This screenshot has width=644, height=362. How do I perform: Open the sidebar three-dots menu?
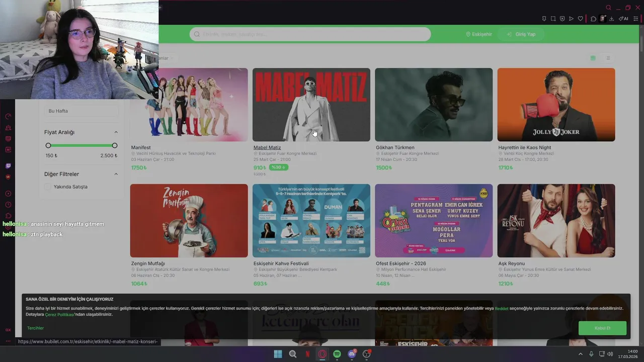[8, 341]
